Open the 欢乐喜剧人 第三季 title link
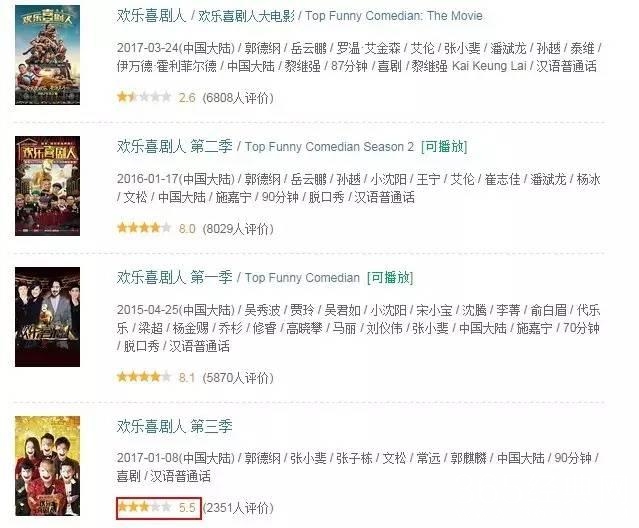Image resolution: width=639 pixels, height=528 pixels. [x=174, y=427]
